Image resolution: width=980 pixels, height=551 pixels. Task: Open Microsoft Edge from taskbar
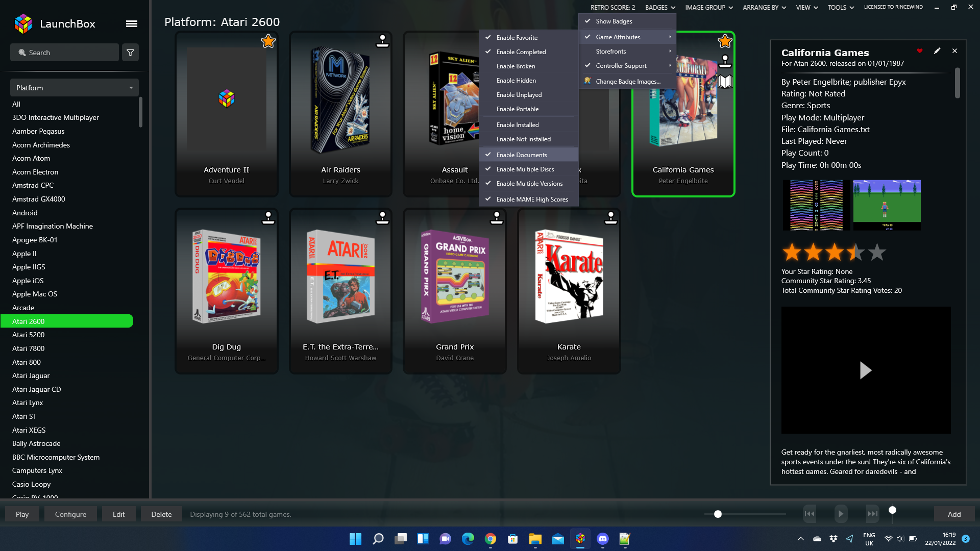[468, 539]
